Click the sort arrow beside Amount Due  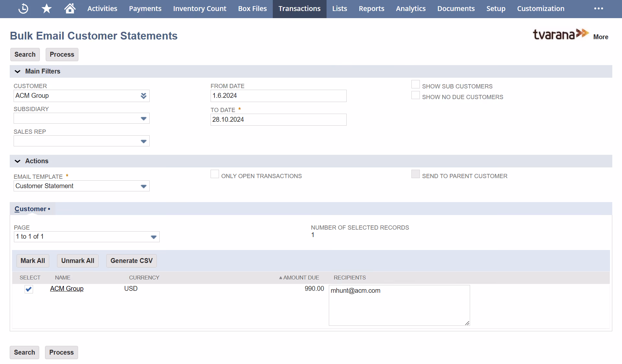click(x=281, y=278)
